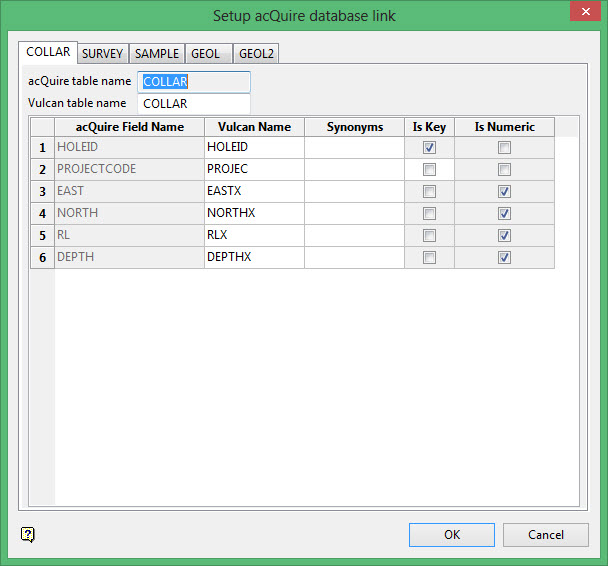Select the GEOL tab
The image size is (608, 566).
pos(209,53)
